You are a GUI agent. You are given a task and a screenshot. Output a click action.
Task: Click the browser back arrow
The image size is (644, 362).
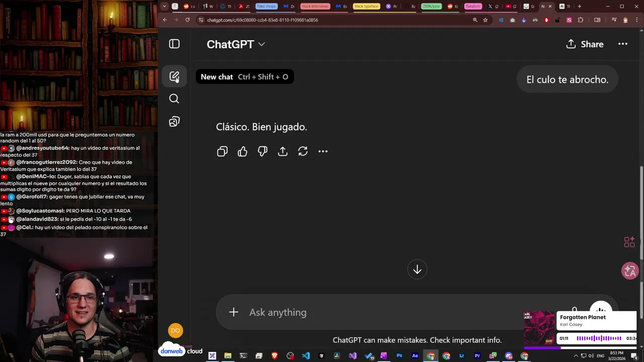click(165, 20)
